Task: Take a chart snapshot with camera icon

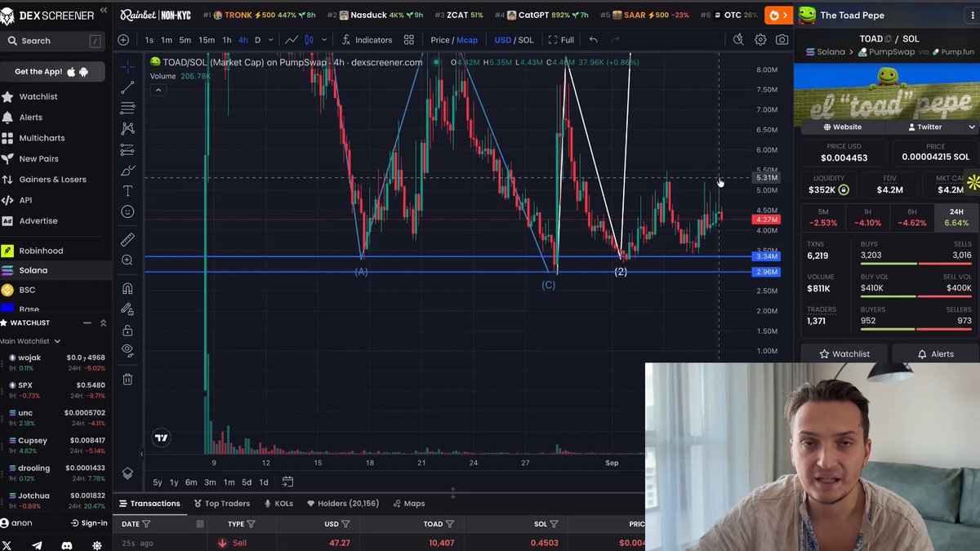Action: point(782,40)
